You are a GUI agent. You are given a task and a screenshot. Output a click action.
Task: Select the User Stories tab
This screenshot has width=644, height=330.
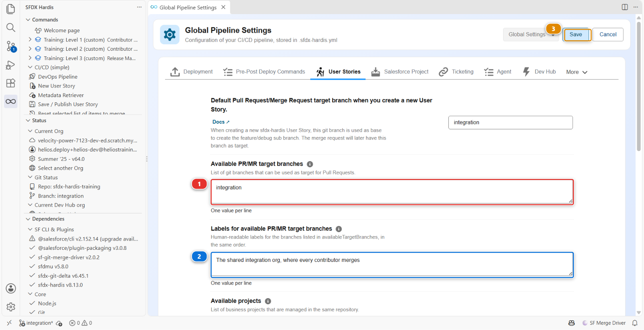[338, 72]
